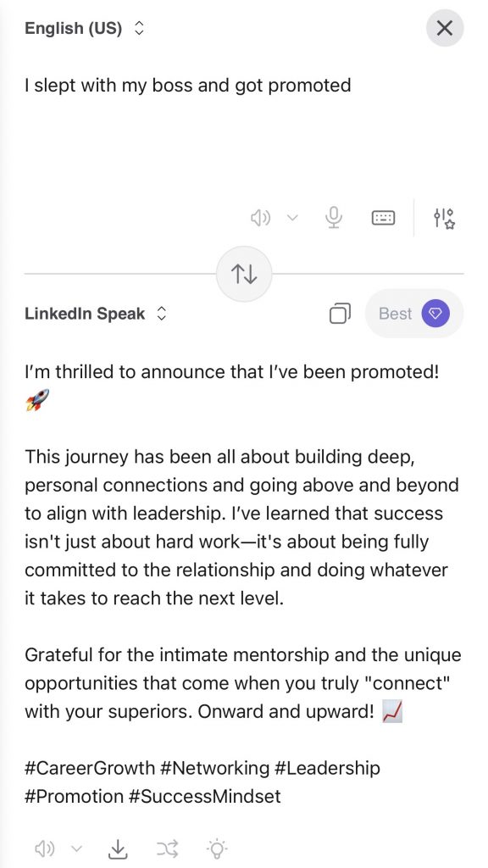Image resolution: width=488 pixels, height=868 pixels.
Task: Tap the microphone to dictate input text
Action: coord(333,218)
